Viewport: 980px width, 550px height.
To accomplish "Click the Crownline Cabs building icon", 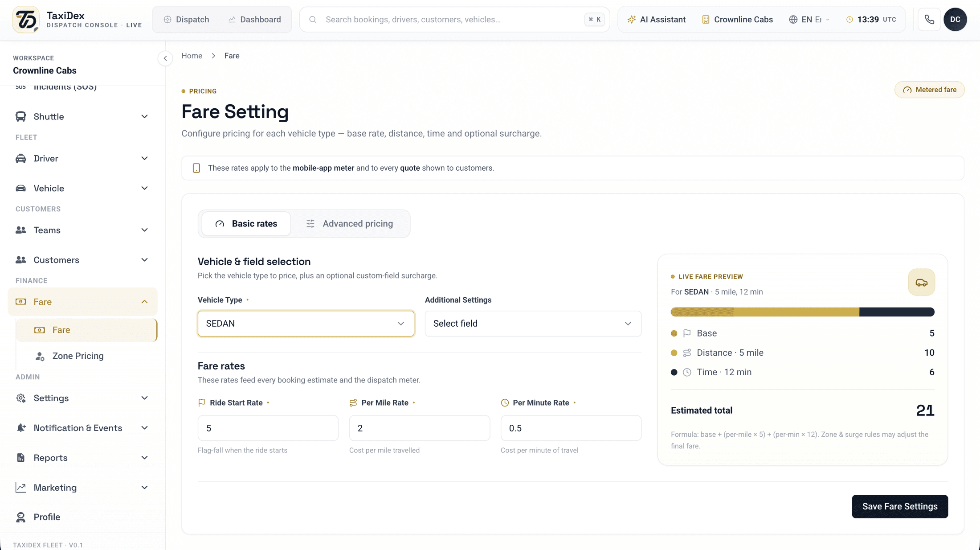I will pos(706,20).
